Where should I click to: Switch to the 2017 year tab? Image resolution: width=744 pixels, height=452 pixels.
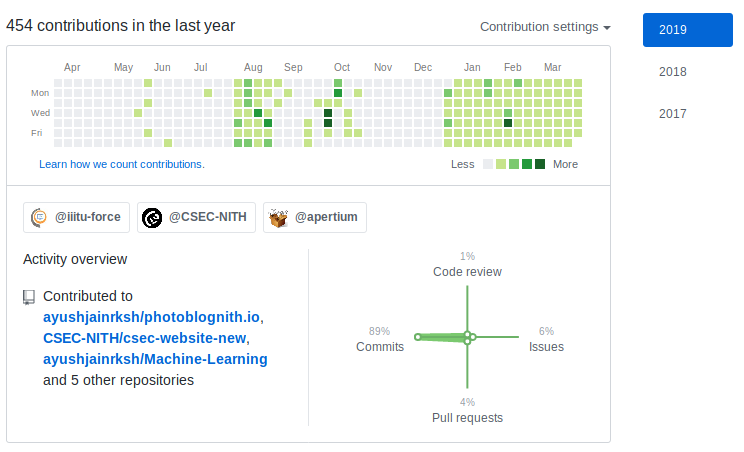(x=673, y=114)
